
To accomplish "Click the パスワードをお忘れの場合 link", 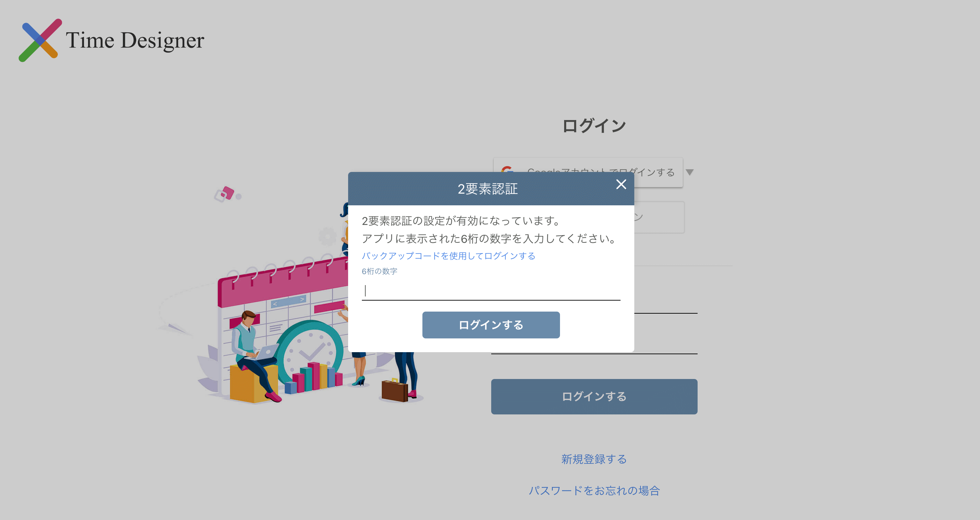I will click(594, 491).
